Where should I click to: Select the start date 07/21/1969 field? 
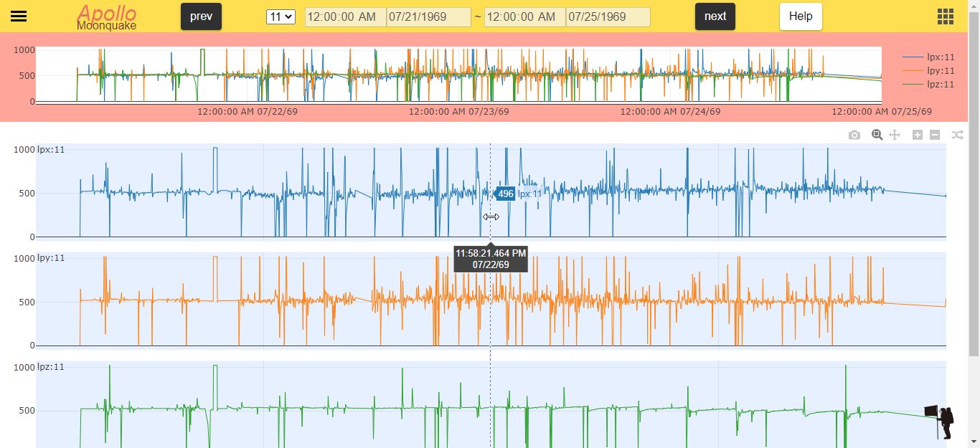pos(428,16)
